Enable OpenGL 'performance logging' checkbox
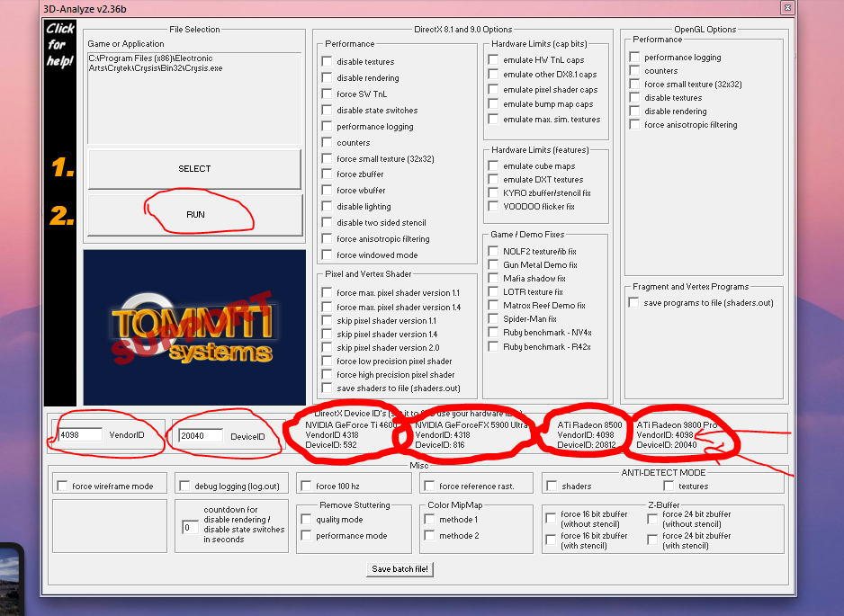This screenshot has width=844, height=616. click(x=634, y=57)
